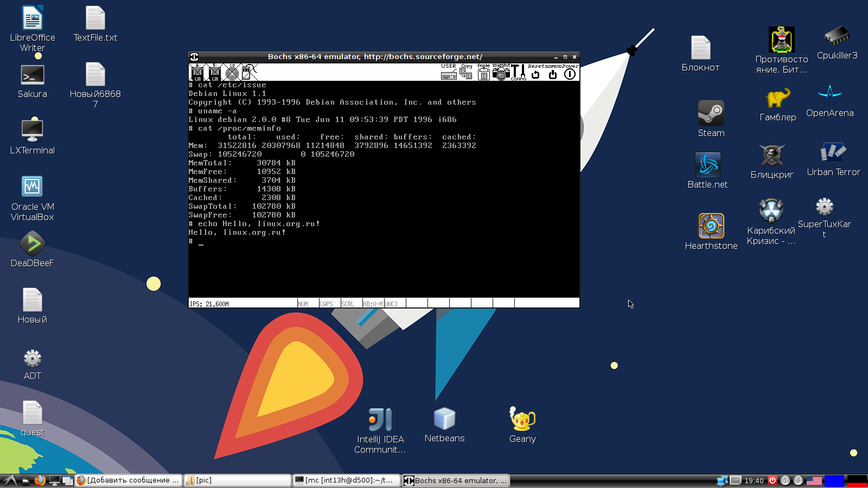
Task: Open Противостояние game desktop icon
Action: point(782,50)
